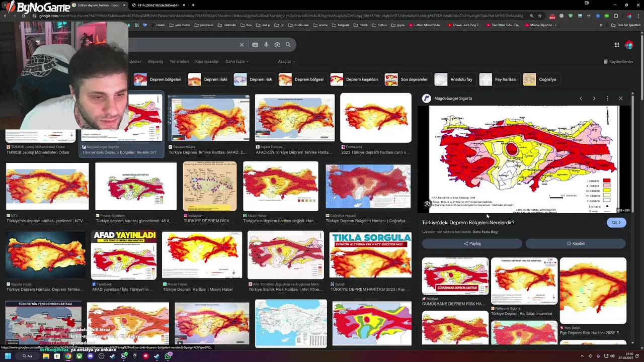Open large Magdeburger Sigorta preview image
The image size is (644, 362).
(x=524, y=159)
